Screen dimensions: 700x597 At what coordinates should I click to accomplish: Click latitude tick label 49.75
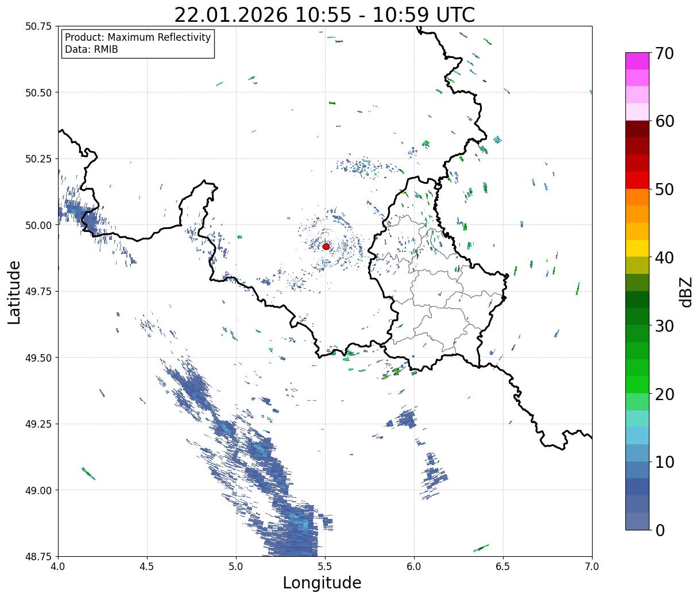pos(38,292)
